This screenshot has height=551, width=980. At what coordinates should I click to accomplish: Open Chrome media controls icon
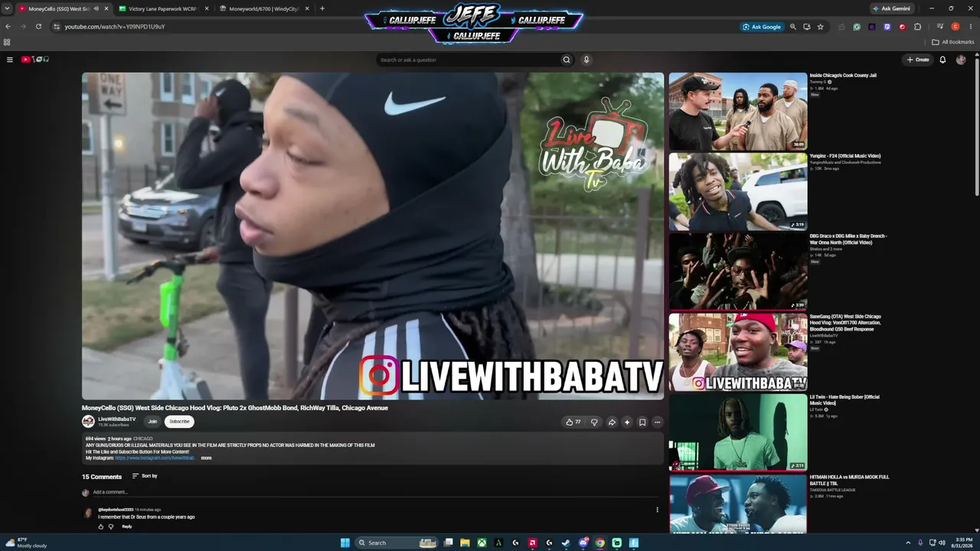pyautogui.click(x=940, y=27)
